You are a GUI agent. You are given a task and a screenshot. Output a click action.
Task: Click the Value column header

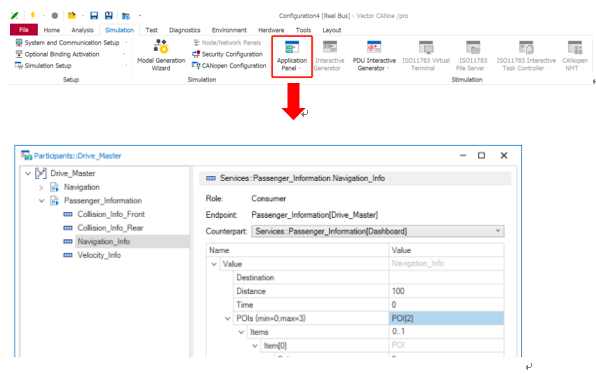[x=447, y=250]
